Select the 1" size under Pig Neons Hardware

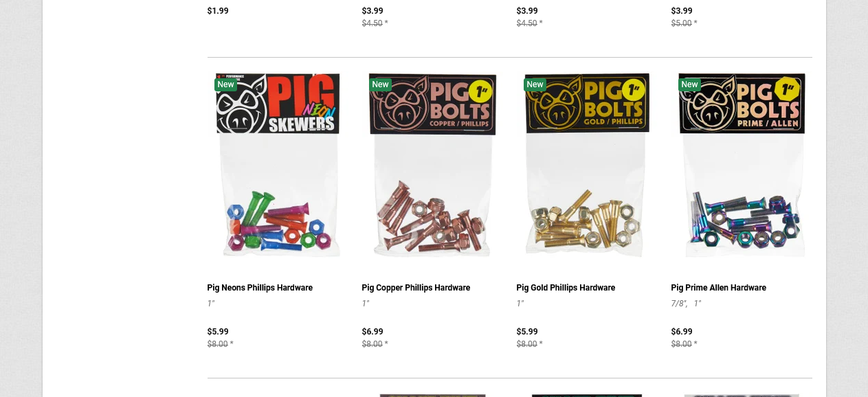[x=211, y=303]
